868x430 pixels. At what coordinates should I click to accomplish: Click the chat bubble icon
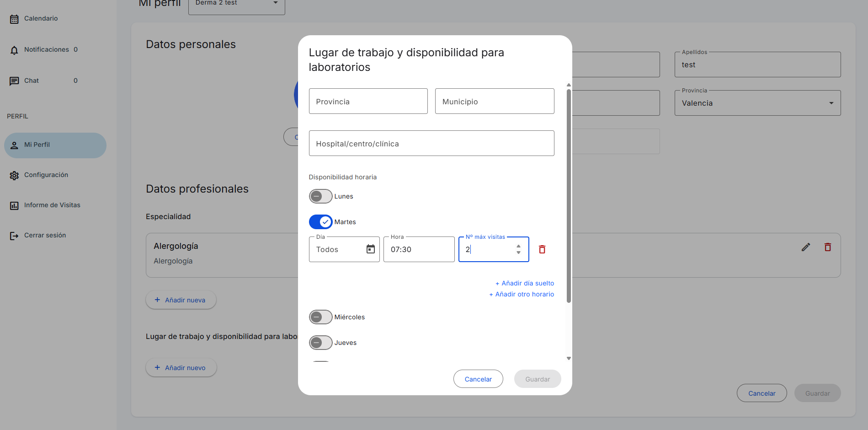14,81
